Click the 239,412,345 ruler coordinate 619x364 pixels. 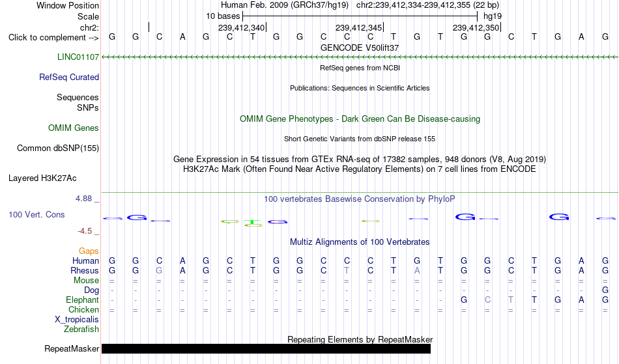tap(358, 27)
